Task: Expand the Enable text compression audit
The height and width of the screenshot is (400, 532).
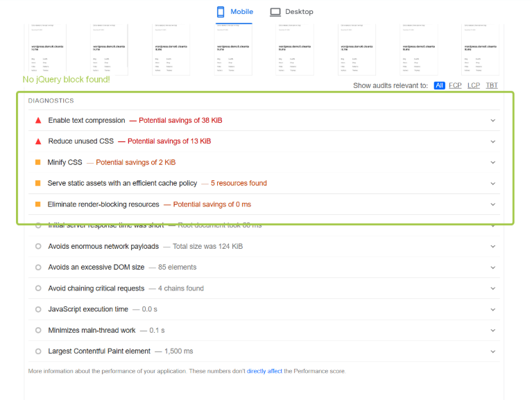Action: tap(493, 121)
